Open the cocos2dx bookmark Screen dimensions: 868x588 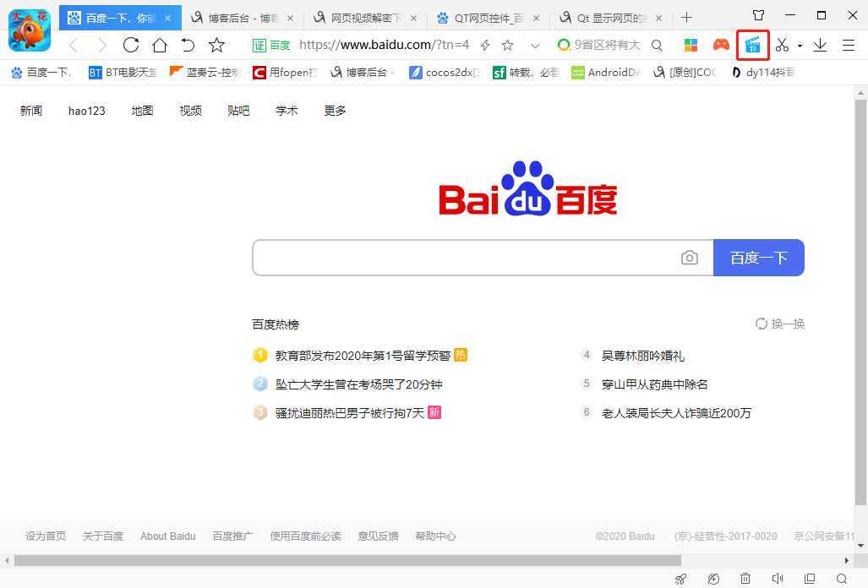click(445, 73)
